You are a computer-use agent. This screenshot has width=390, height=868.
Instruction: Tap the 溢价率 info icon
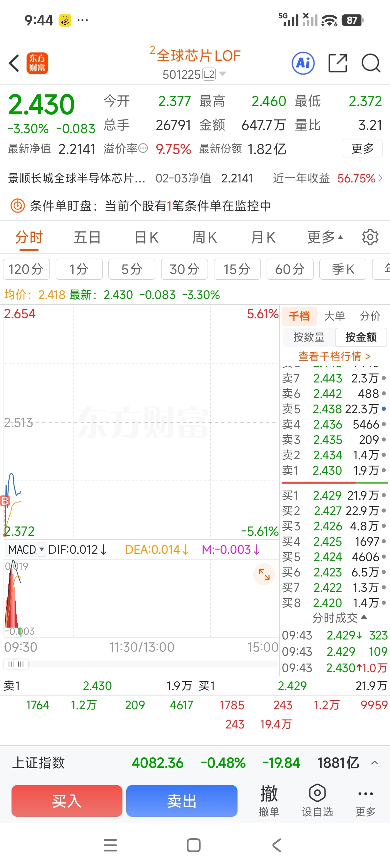pyautogui.click(x=143, y=148)
